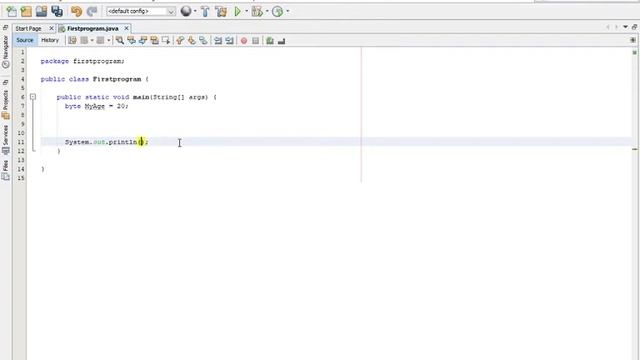Click the 'byte MyAge = 20;' line
The height and width of the screenshot is (360, 640).
(x=96, y=106)
